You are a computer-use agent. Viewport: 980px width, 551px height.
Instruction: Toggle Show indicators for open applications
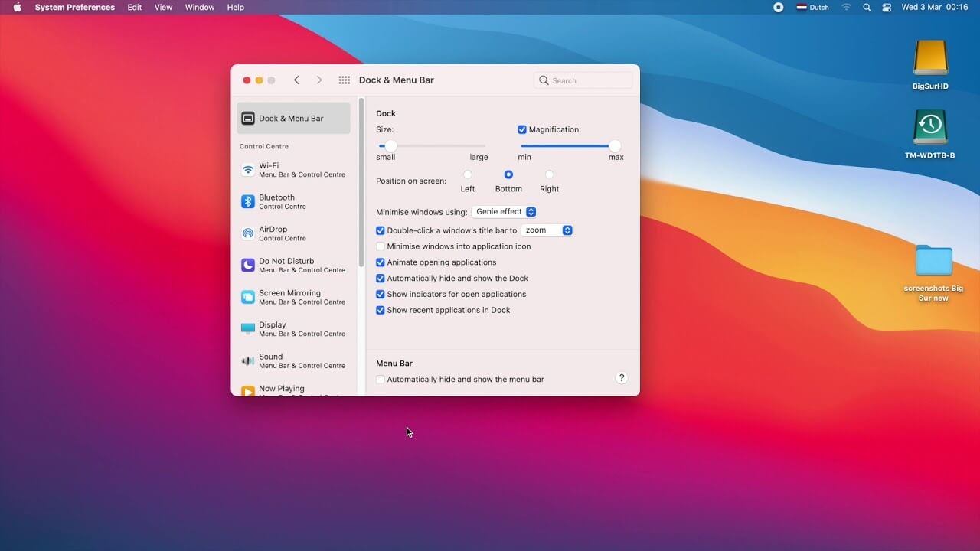381,294
